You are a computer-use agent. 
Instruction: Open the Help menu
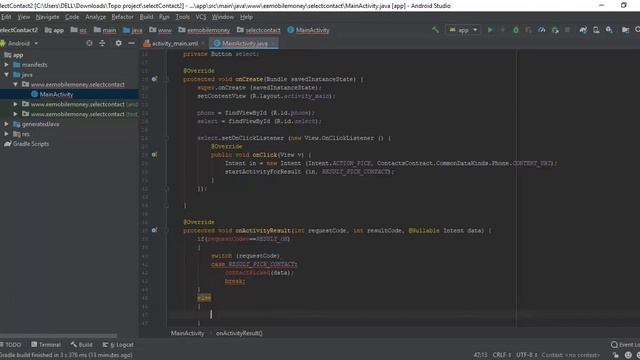pyautogui.click(x=246, y=17)
